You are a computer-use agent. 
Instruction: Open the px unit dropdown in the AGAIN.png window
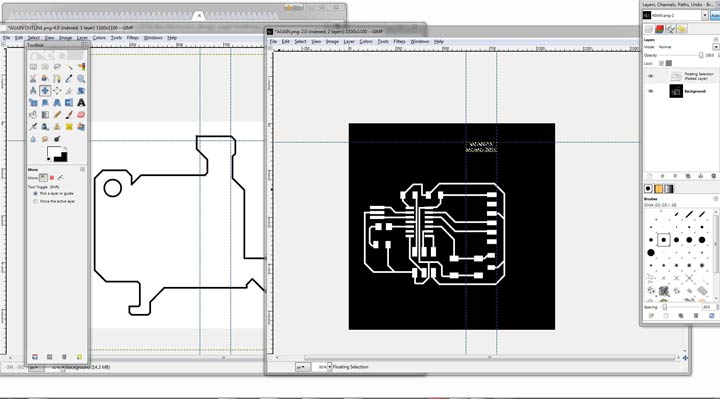(302, 367)
